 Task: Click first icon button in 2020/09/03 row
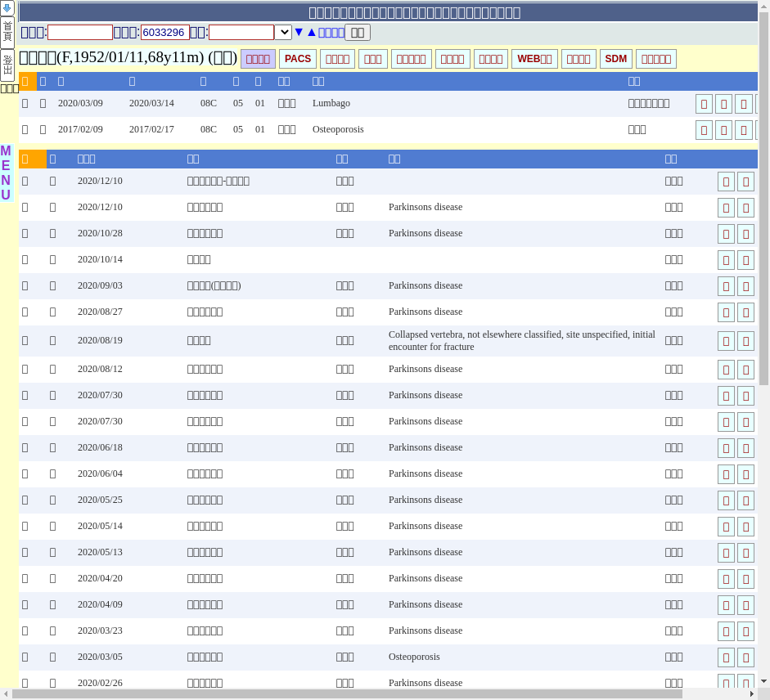click(x=726, y=286)
